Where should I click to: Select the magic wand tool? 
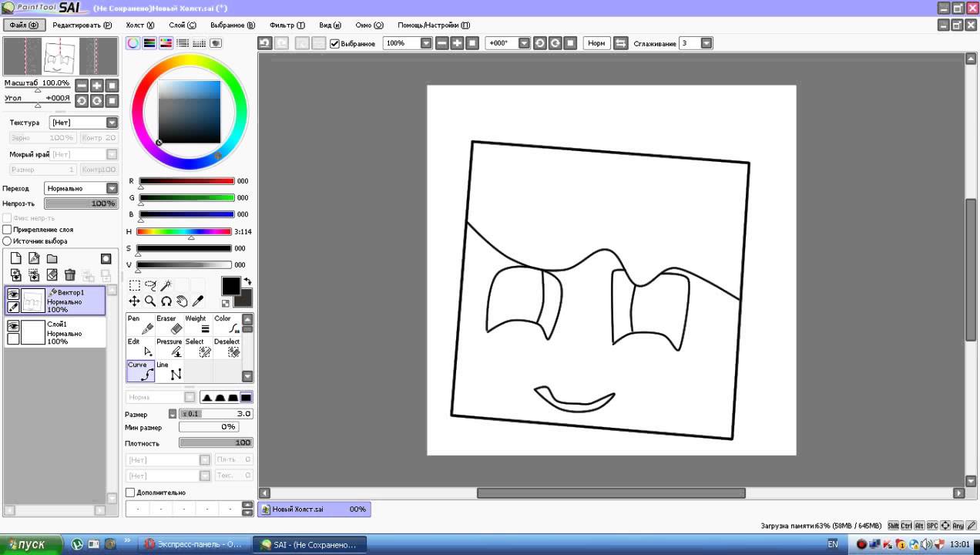point(166,285)
